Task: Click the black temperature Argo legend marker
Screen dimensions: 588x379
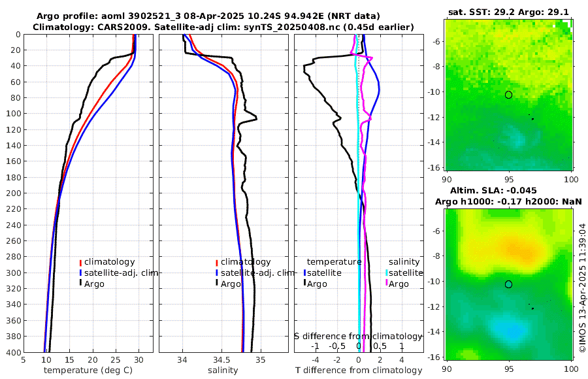Action: point(304,282)
